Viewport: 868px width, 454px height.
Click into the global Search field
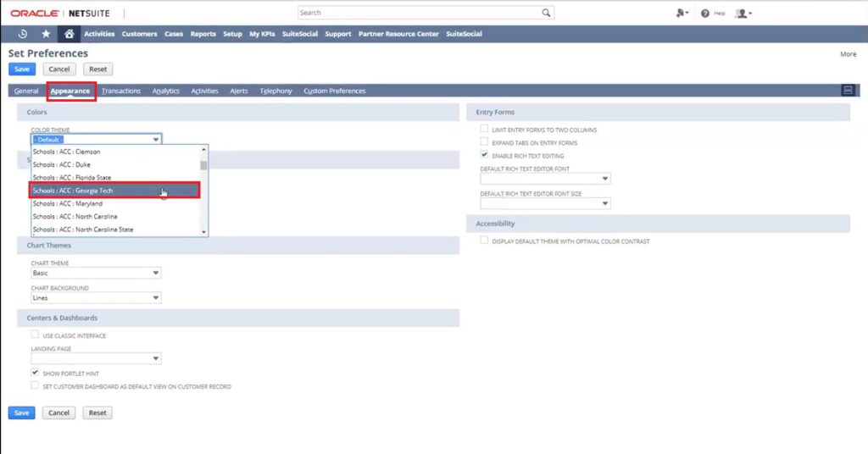tap(420, 13)
